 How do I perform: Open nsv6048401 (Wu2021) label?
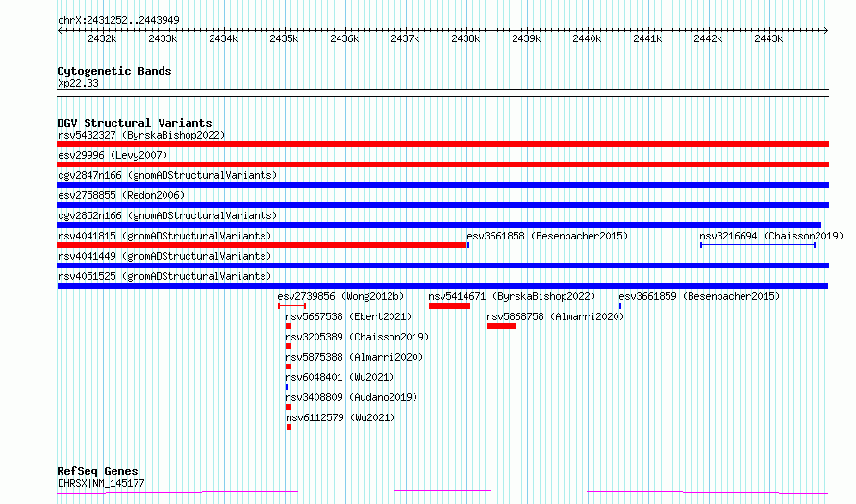point(340,377)
